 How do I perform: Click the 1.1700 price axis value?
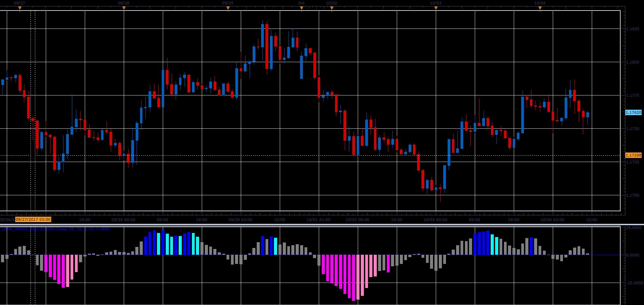point(632,196)
